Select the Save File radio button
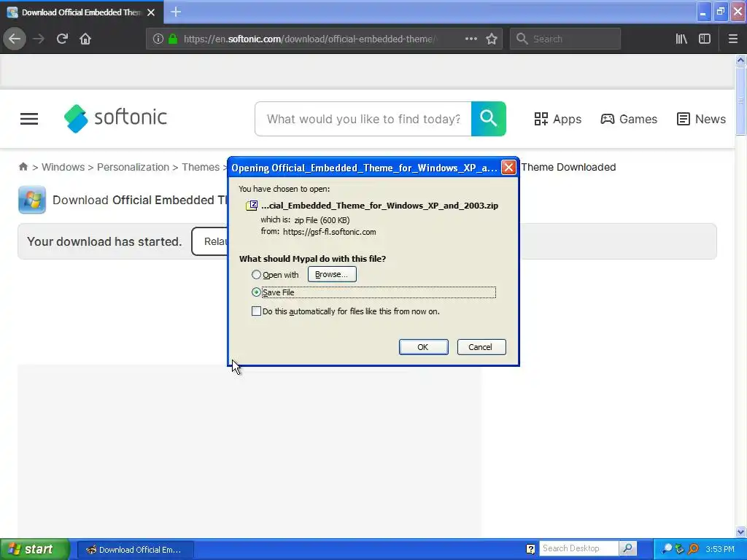Viewport: 747px width, 560px height. pos(256,292)
